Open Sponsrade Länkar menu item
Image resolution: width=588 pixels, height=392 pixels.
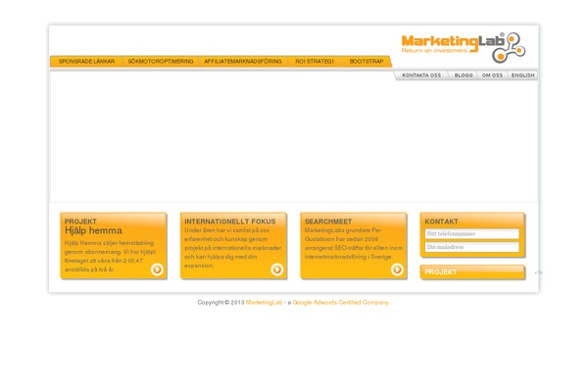point(86,61)
